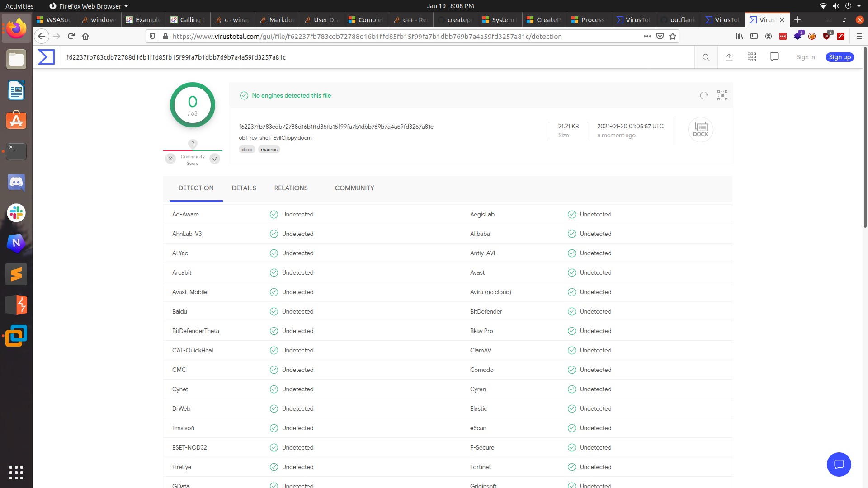This screenshot has width=868, height=488.
Task: Show applications grid in dock
Action: pyautogui.click(x=16, y=472)
